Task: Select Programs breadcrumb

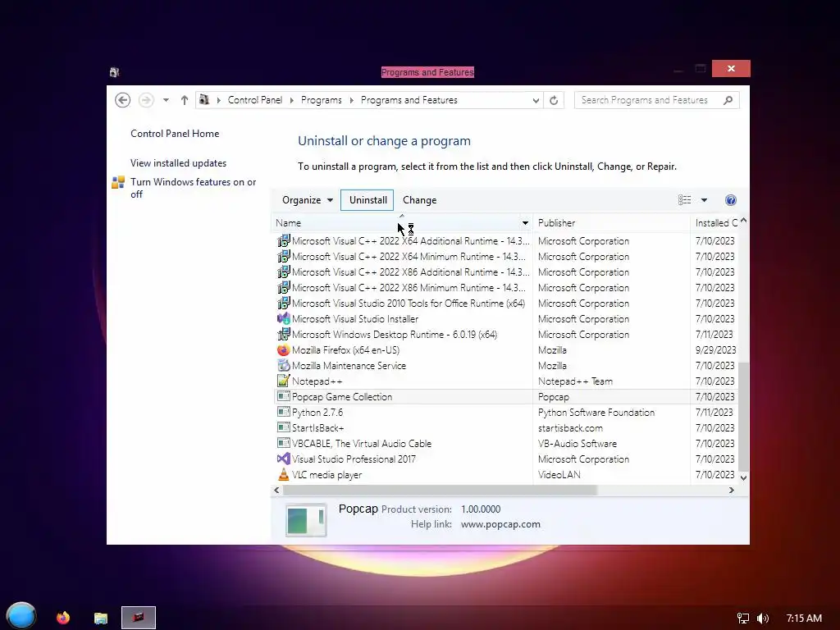Action: pyautogui.click(x=322, y=100)
